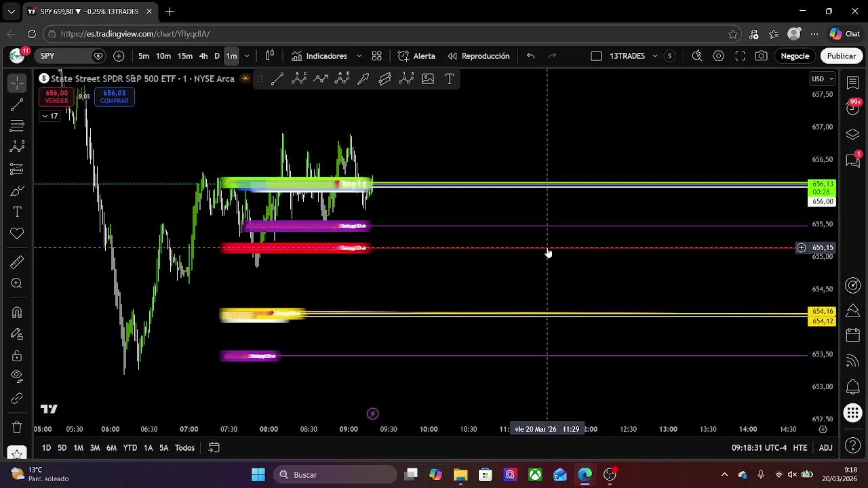The height and width of the screenshot is (488, 868).
Task: Toggle stay in drawing mode
Action: tap(17, 334)
